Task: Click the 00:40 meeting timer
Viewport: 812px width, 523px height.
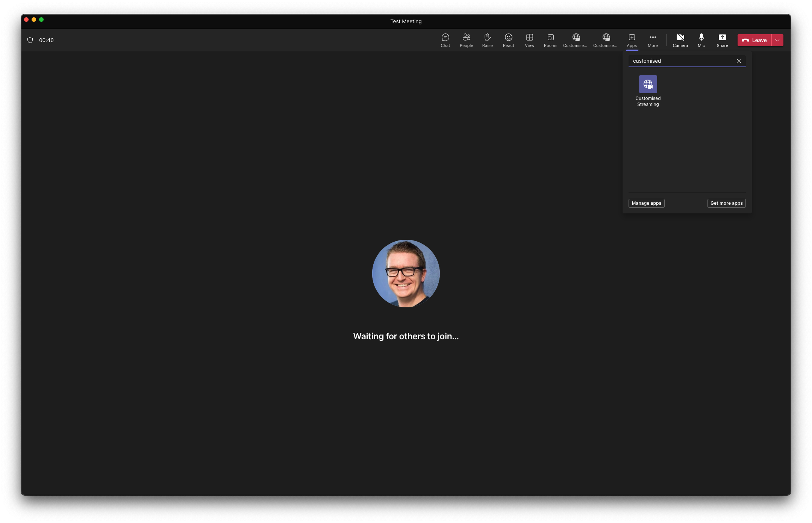Action: pos(46,40)
